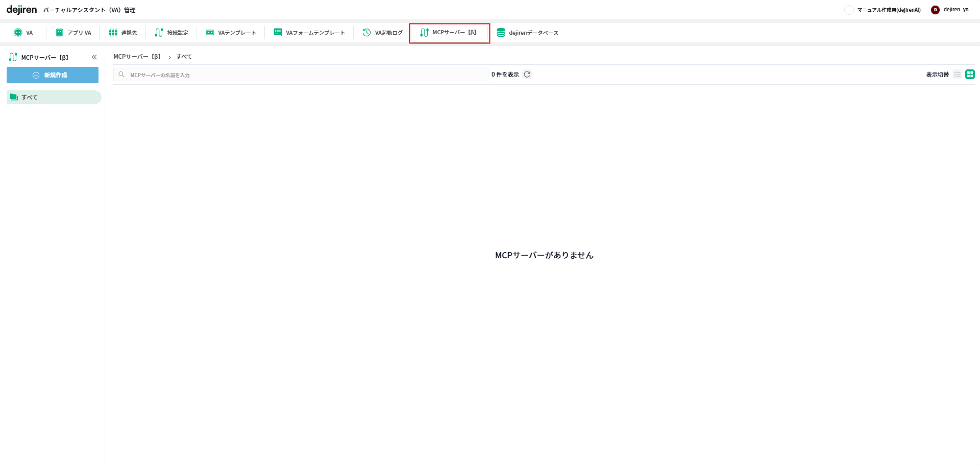This screenshot has width=980, height=465.
Task: Open the dejiren_yn user account menu
Action: pyautogui.click(x=950, y=10)
